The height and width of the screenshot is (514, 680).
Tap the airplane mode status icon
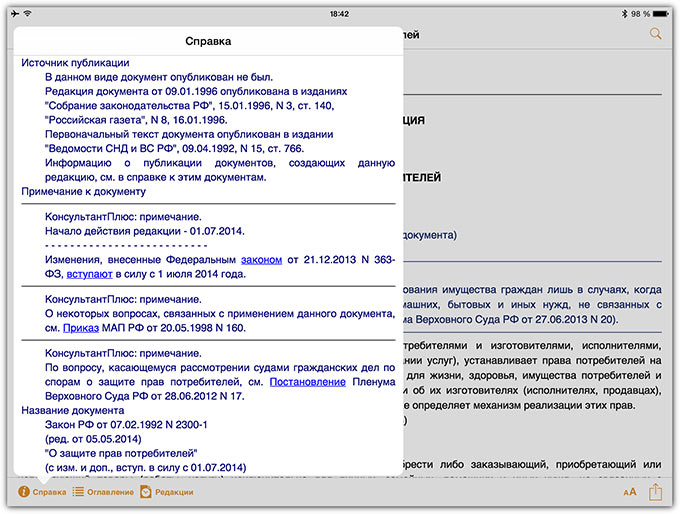[x=15, y=14]
